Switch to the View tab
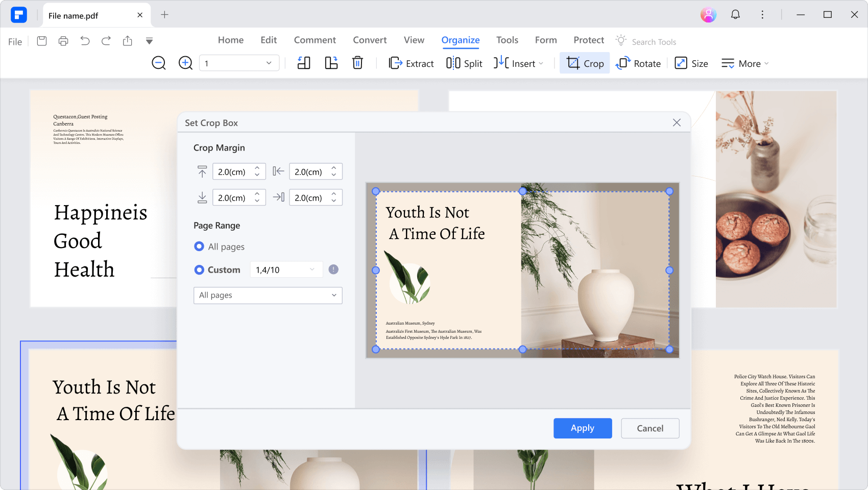This screenshot has height=490, width=868. [414, 40]
